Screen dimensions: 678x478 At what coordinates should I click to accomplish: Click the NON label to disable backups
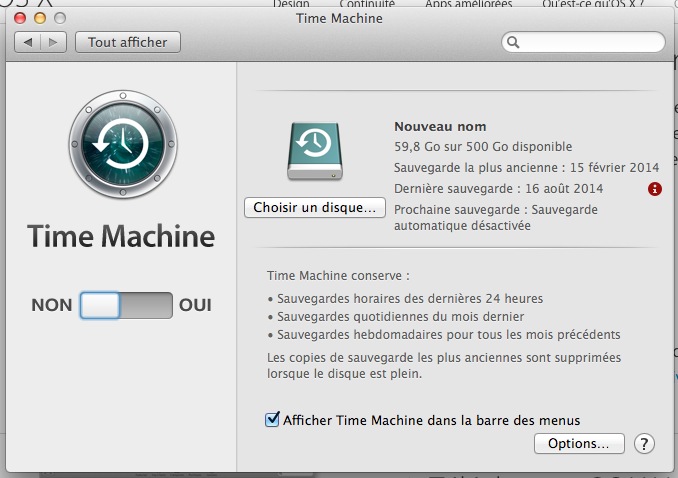point(51,305)
